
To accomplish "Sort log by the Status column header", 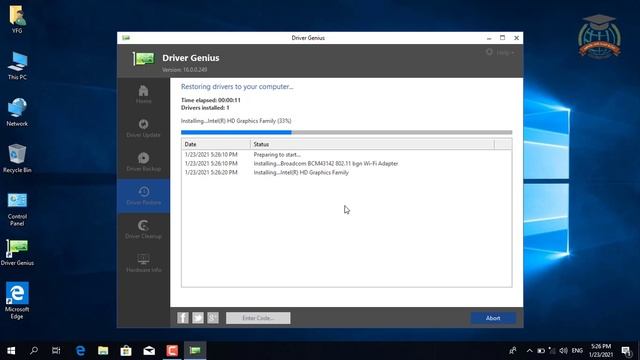I will [x=372, y=144].
